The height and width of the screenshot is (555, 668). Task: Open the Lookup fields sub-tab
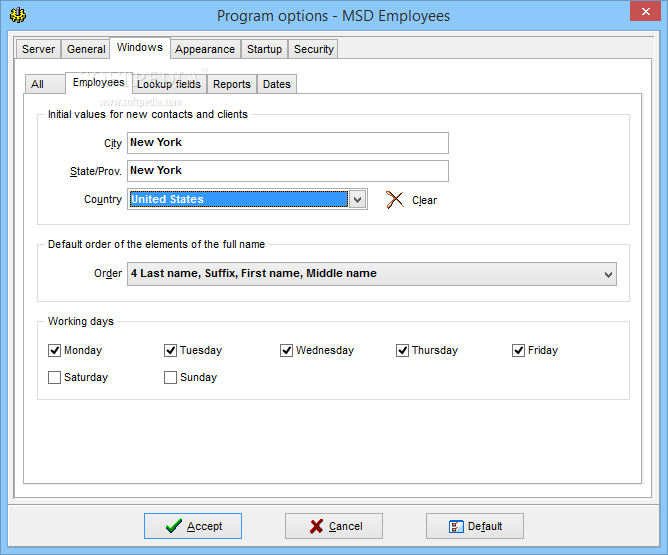coord(169,84)
